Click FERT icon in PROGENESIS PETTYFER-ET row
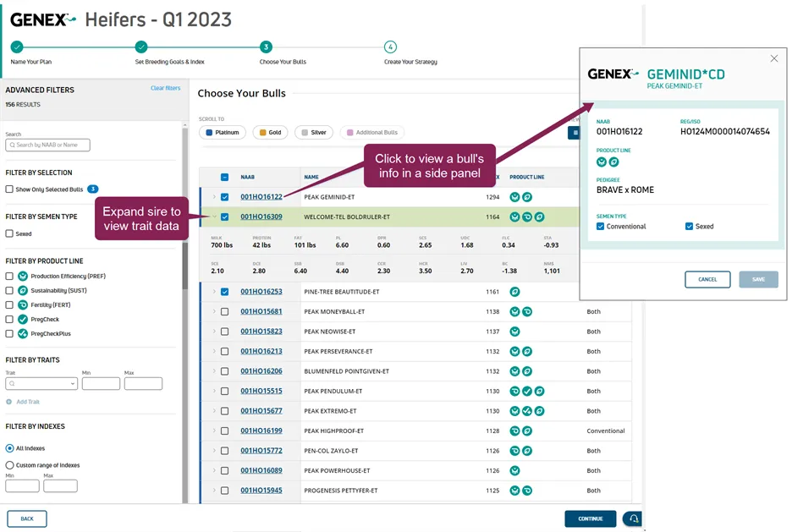This screenshot has width=792, height=532. (527, 490)
